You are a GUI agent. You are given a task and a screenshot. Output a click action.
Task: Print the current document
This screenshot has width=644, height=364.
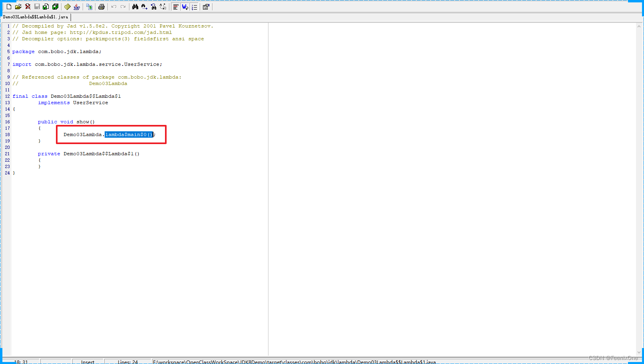(x=101, y=7)
